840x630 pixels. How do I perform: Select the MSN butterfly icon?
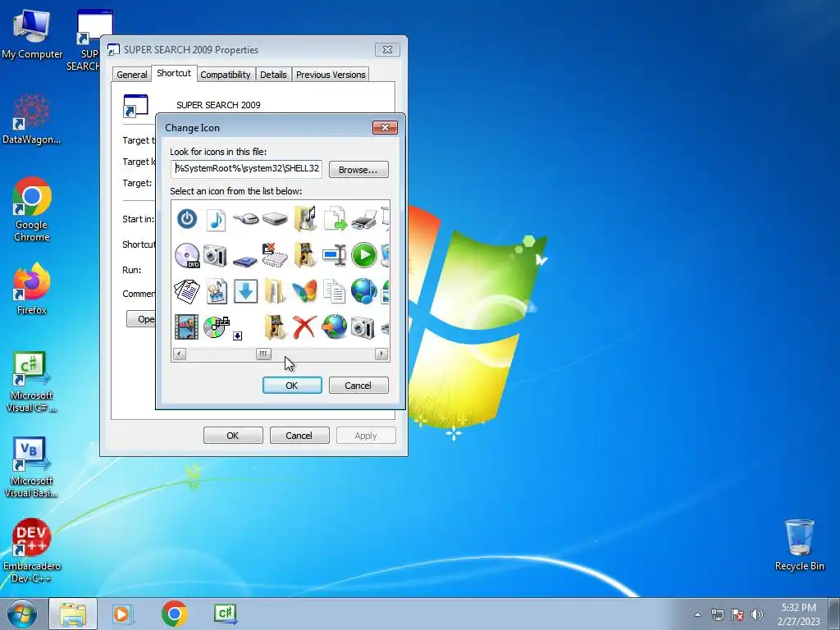click(x=305, y=291)
